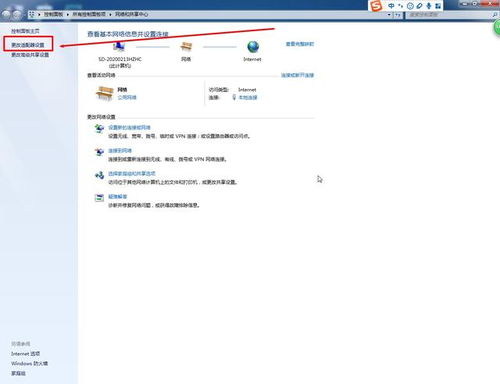This screenshot has height=384, width=500.
Task: Click the back navigation arrow button
Action: coord(7,14)
